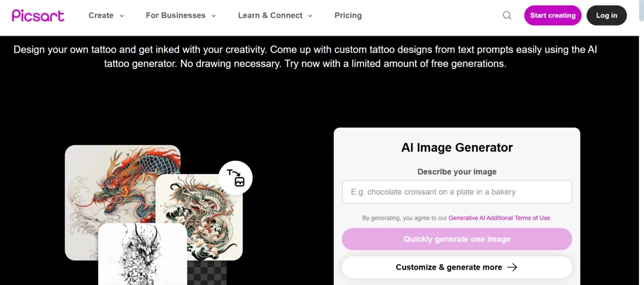Image resolution: width=644 pixels, height=285 pixels.
Task: Select the circular image conversion badge over the dragons
Action: point(235,178)
